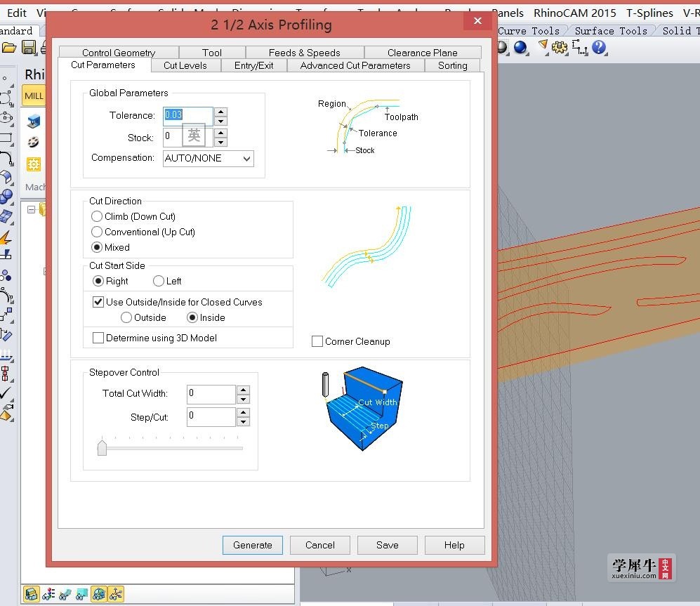
Task: Toggle tool visibility icon in bottom bar
Action: click(65, 594)
